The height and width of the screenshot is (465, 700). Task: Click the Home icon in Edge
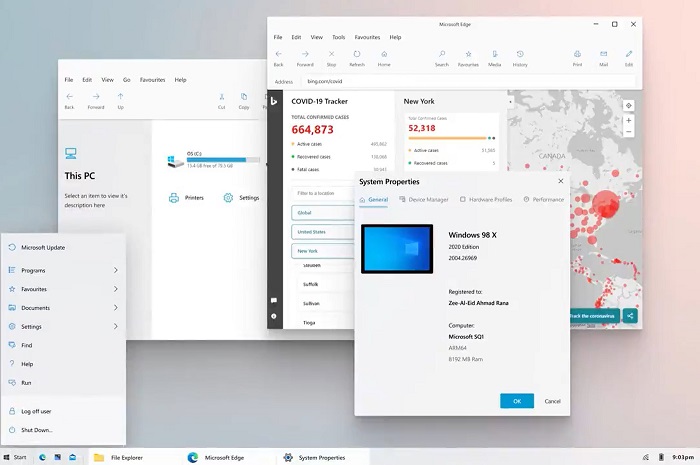[383, 53]
